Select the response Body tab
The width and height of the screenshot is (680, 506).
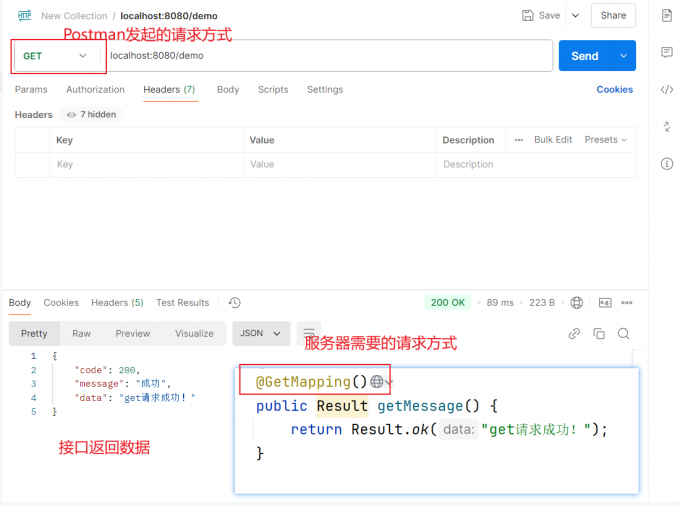20,303
